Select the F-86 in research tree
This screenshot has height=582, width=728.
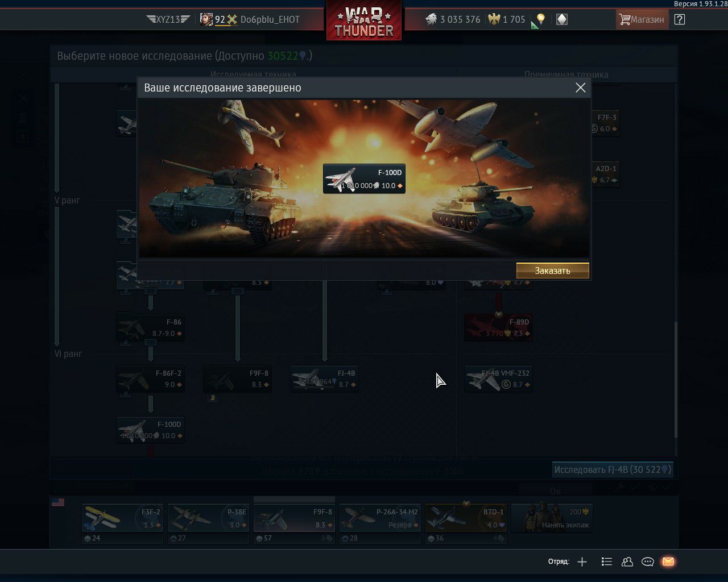(x=150, y=327)
